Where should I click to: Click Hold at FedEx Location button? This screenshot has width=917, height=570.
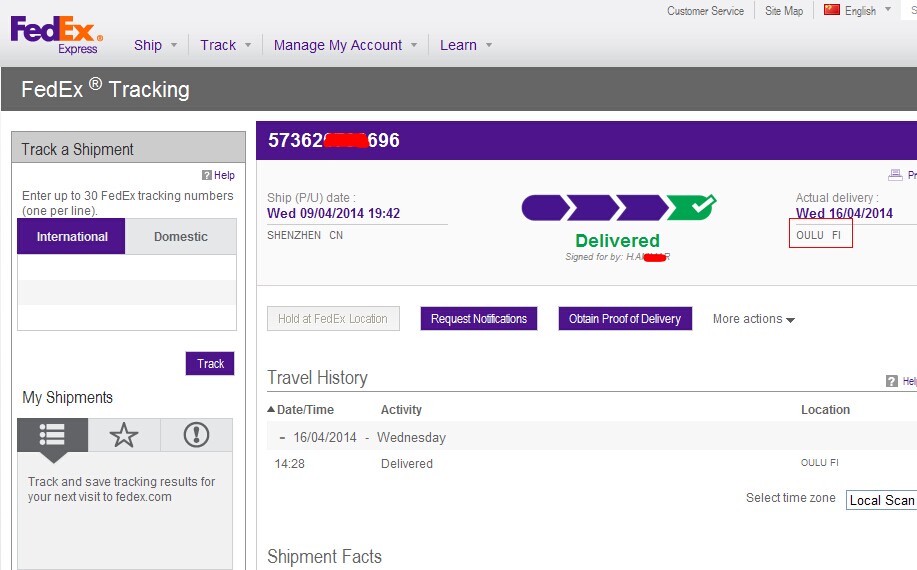(333, 319)
